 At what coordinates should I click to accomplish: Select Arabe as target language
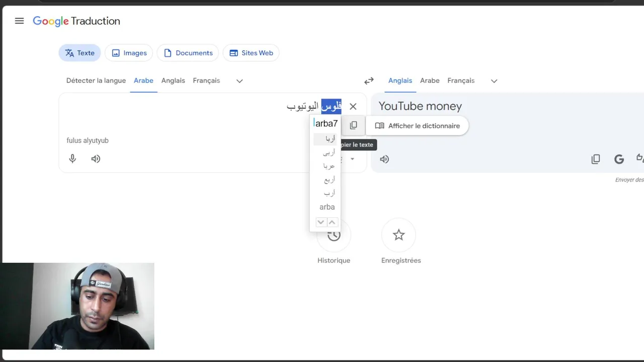tap(430, 80)
